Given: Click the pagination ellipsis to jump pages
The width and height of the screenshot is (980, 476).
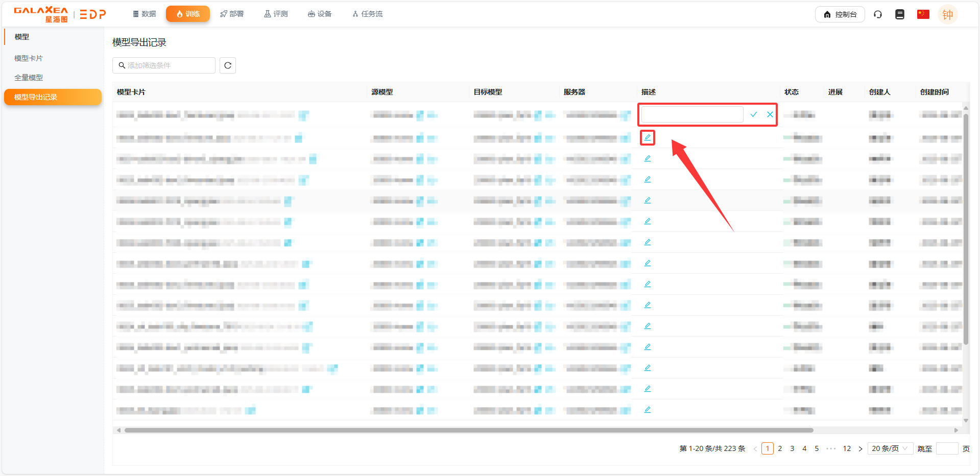Looking at the screenshot, I should 831,448.
